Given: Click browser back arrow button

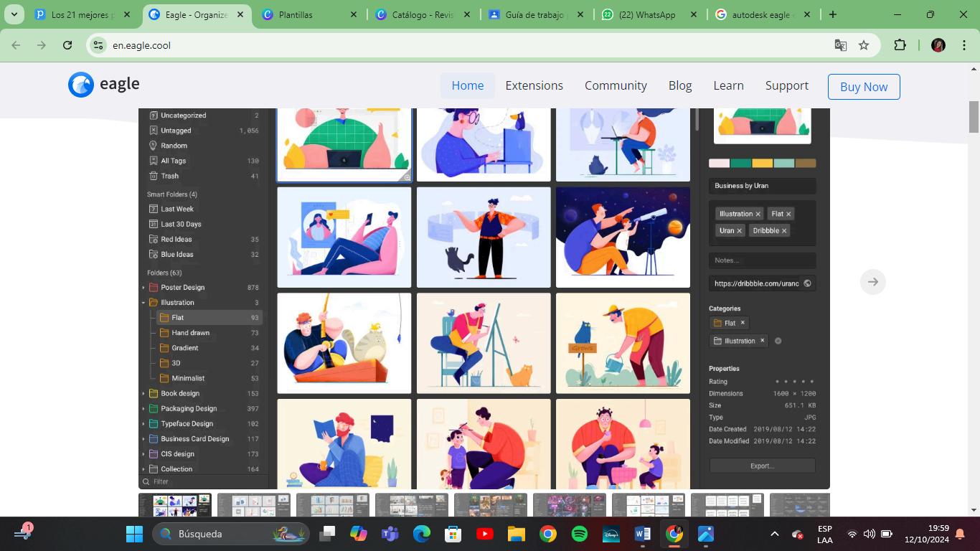Looking at the screenshot, I should pos(16,45).
